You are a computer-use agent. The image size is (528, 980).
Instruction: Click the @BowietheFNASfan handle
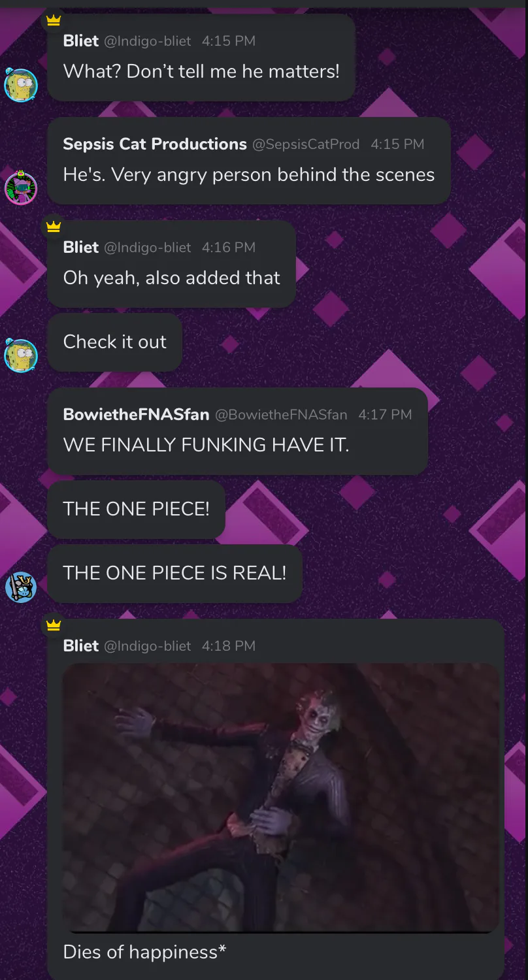(x=281, y=415)
